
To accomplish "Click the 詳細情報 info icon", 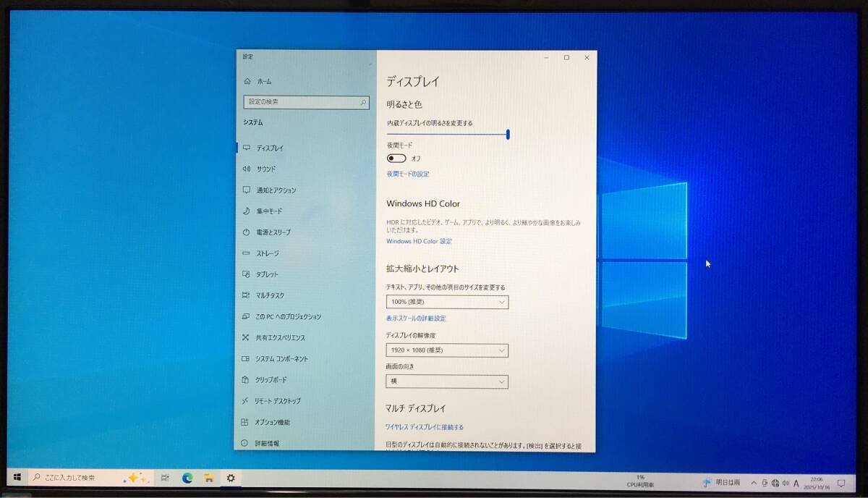I will point(245,443).
